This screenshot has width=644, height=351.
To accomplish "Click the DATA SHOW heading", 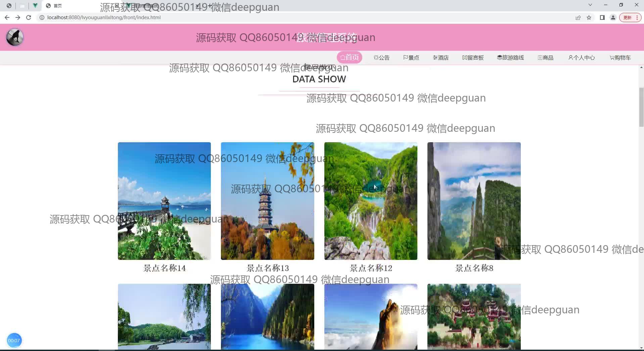I will [319, 79].
